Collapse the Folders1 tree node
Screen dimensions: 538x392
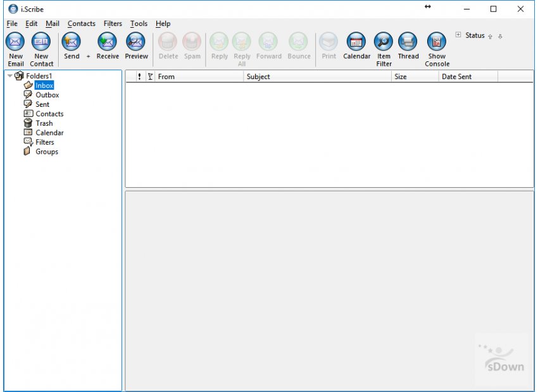click(9, 76)
